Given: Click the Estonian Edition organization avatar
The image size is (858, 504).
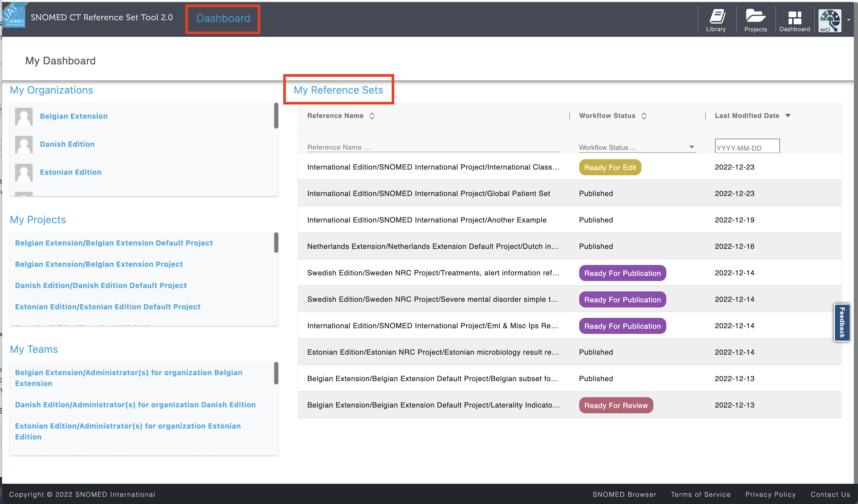Looking at the screenshot, I should 24,172.
